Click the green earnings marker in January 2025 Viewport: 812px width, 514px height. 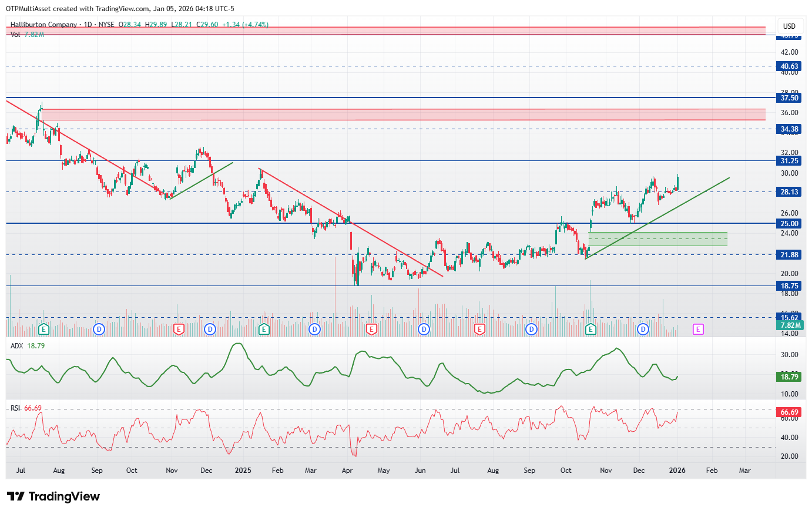(x=264, y=330)
